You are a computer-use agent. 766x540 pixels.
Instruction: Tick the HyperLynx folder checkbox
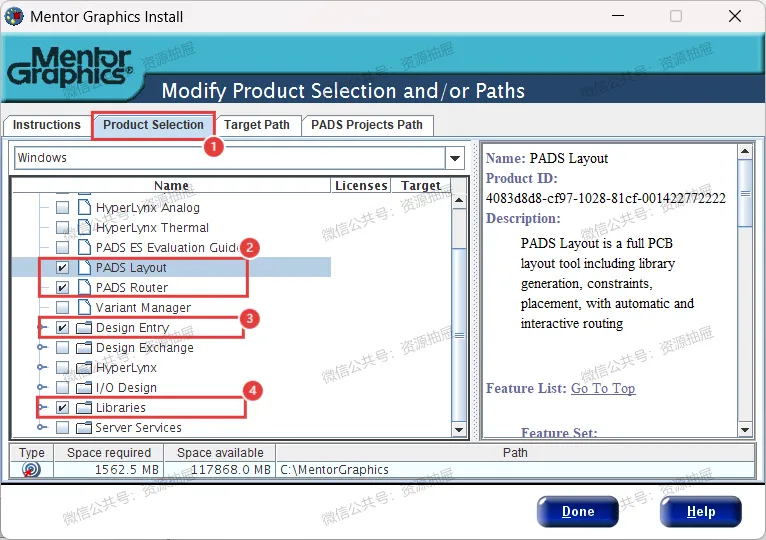[63, 367]
